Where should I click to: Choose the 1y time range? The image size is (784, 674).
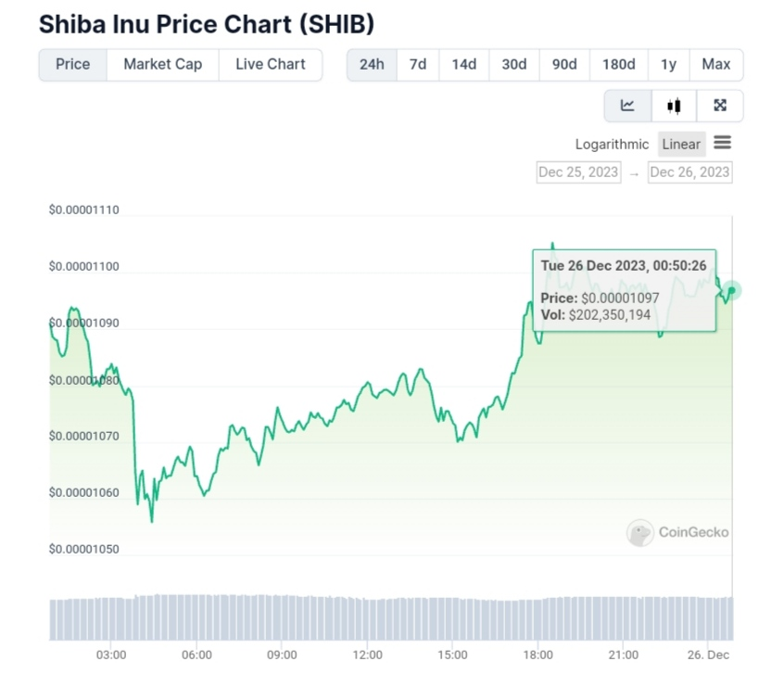click(668, 64)
